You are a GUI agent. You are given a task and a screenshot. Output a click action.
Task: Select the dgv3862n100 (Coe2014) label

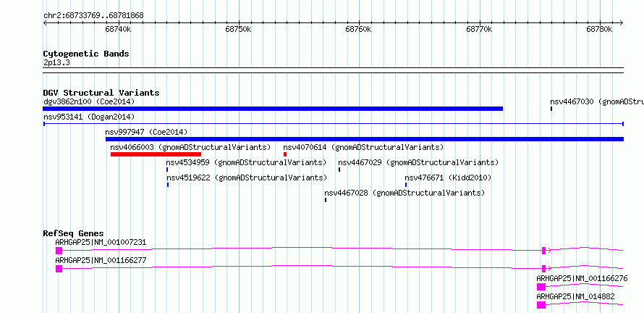point(89,101)
